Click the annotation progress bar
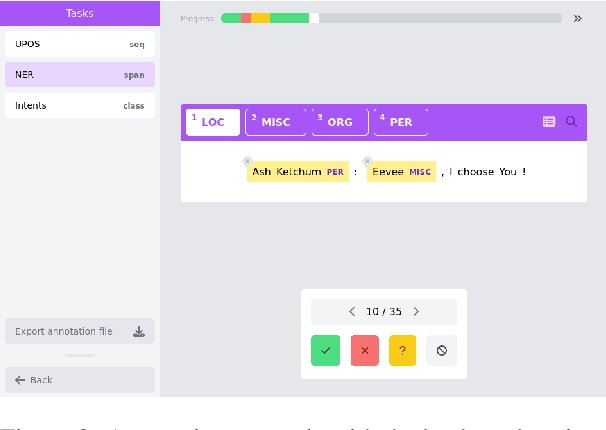Image resolution: width=606 pixels, height=430 pixels. 391,18
